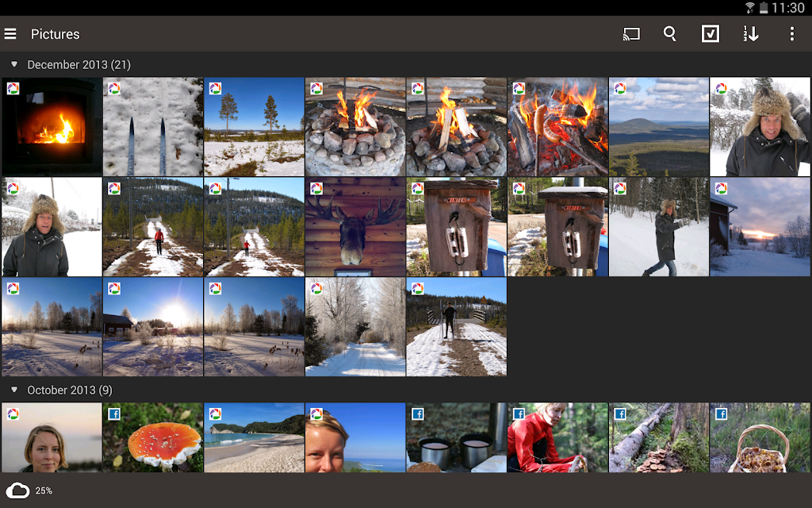Screen dimensions: 812x508
Task: Open the hamburger navigation menu
Action: [x=10, y=34]
